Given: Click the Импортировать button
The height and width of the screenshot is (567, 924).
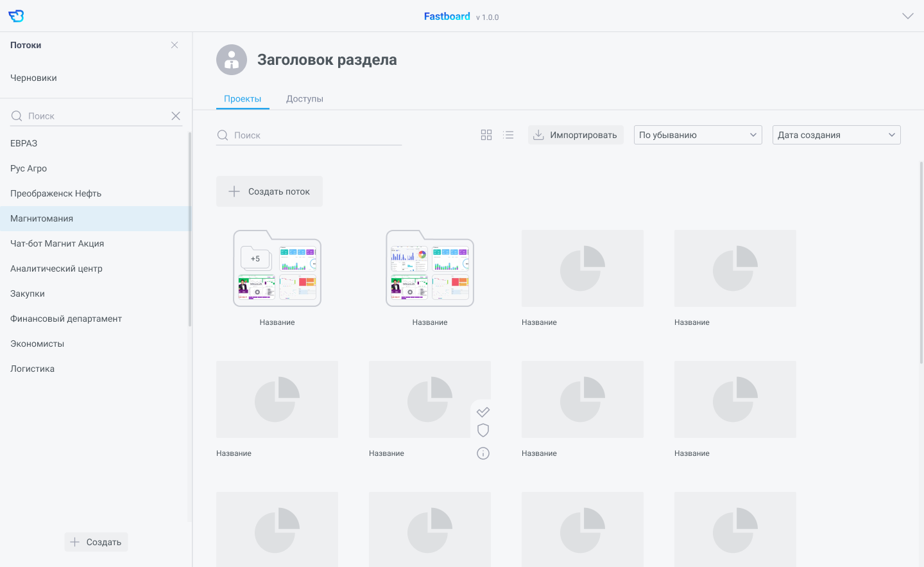Looking at the screenshot, I should click(576, 135).
